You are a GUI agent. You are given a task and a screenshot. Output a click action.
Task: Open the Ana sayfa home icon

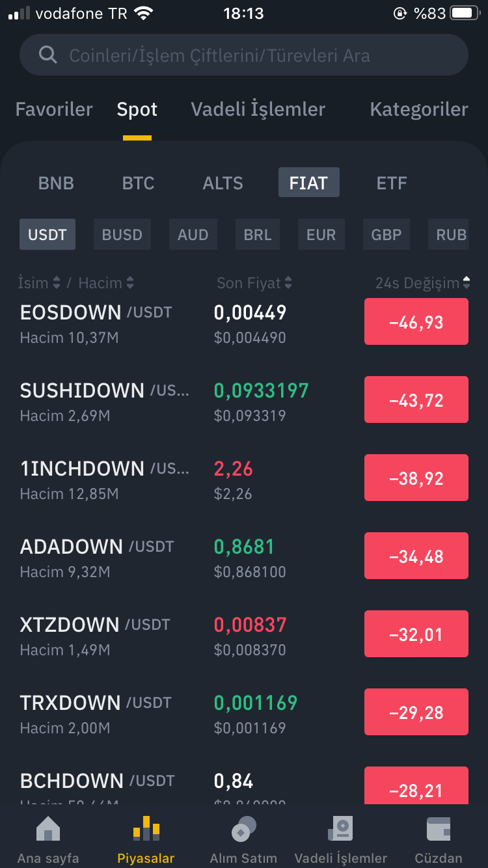click(48, 829)
